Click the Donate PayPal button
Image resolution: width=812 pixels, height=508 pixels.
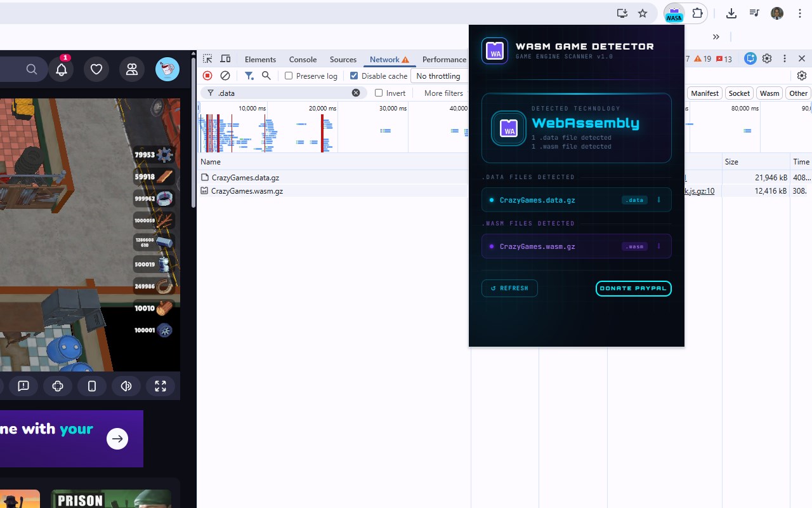(x=633, y=288)
